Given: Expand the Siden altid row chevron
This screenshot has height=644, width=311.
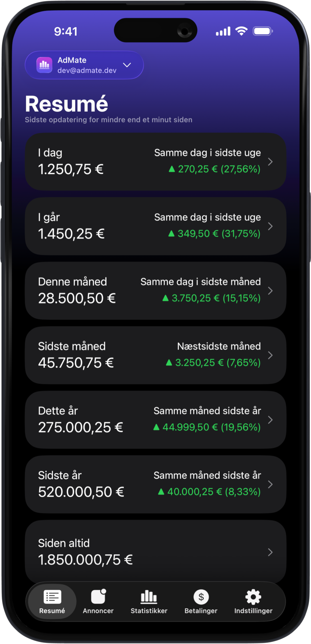Looking at the screenshot, I should click(270, 552).
